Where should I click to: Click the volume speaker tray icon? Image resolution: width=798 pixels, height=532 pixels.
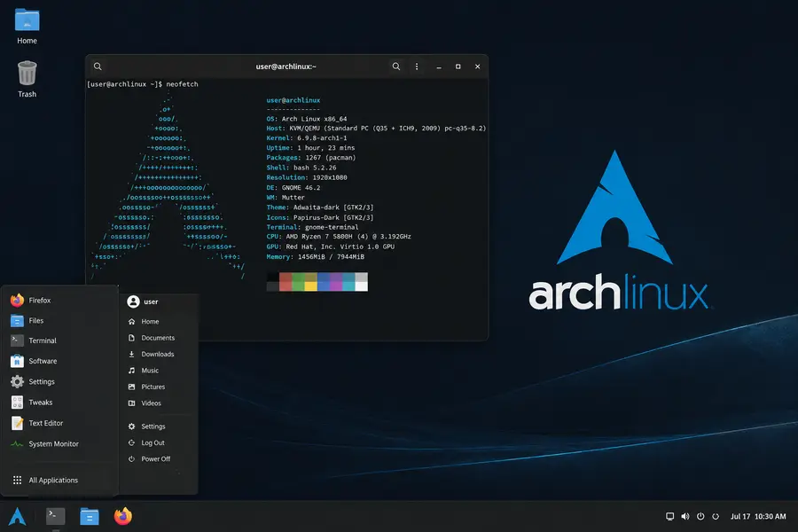point(685,516)
